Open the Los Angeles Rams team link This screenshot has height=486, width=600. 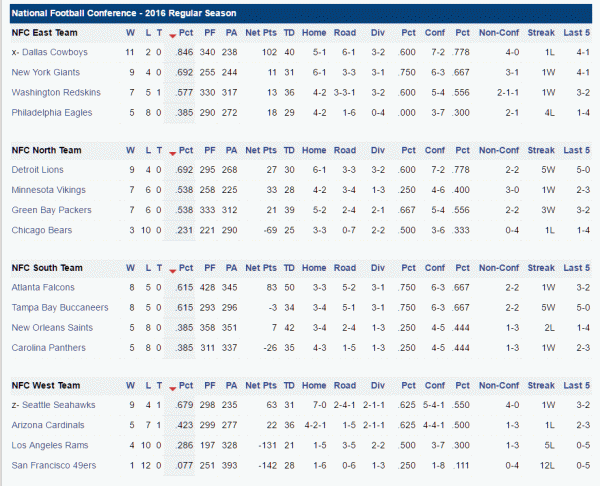(x=50, y=445)
